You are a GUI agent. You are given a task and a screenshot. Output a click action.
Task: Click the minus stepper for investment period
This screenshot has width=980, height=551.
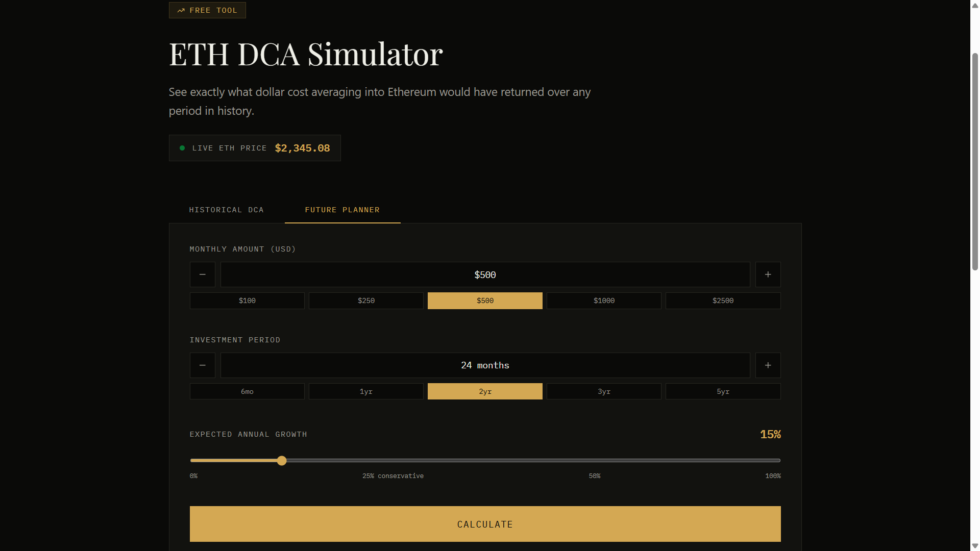tap(202, 365)
